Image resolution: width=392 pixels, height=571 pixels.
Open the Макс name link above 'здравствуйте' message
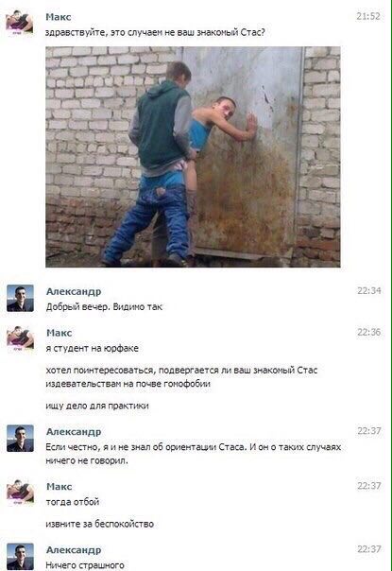[x=59, y=17]
